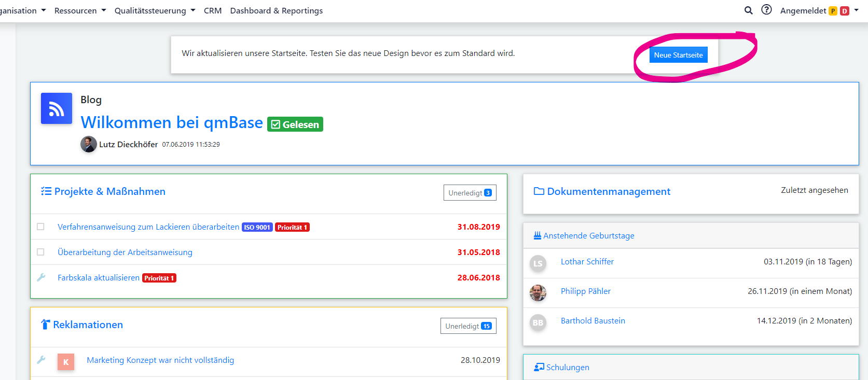This screenshot has height=380, width=868.
Task: Click the birthday cake icon
Action: (538, 235)
